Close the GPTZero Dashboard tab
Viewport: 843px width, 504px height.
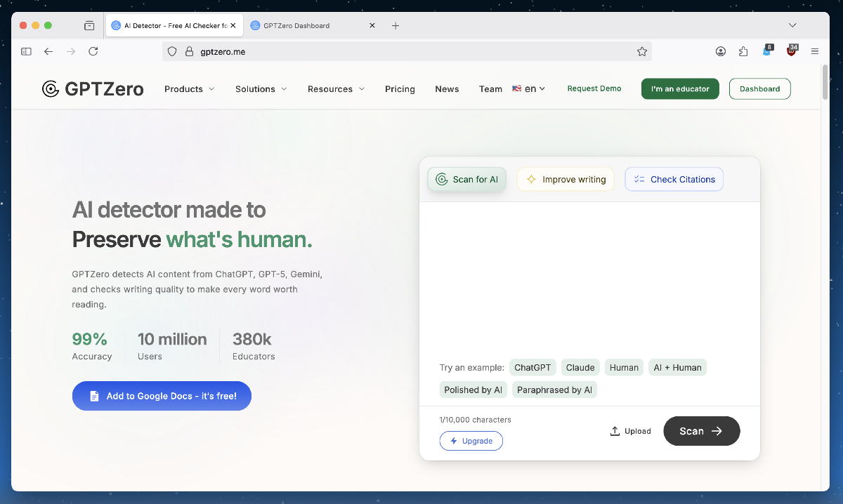(x=372, y=25)
